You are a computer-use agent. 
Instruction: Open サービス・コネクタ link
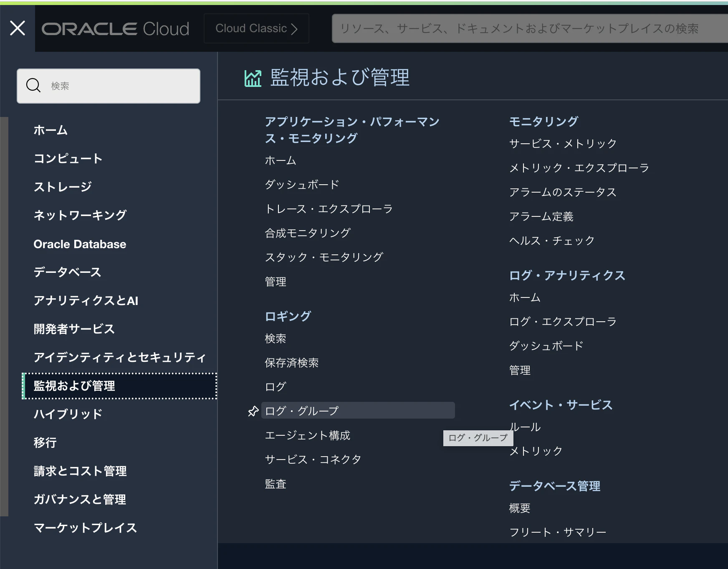point(313,460)
